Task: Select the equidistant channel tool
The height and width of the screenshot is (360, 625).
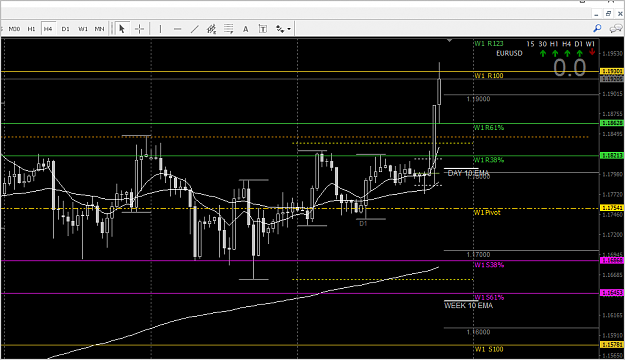Action: [211, 29]
